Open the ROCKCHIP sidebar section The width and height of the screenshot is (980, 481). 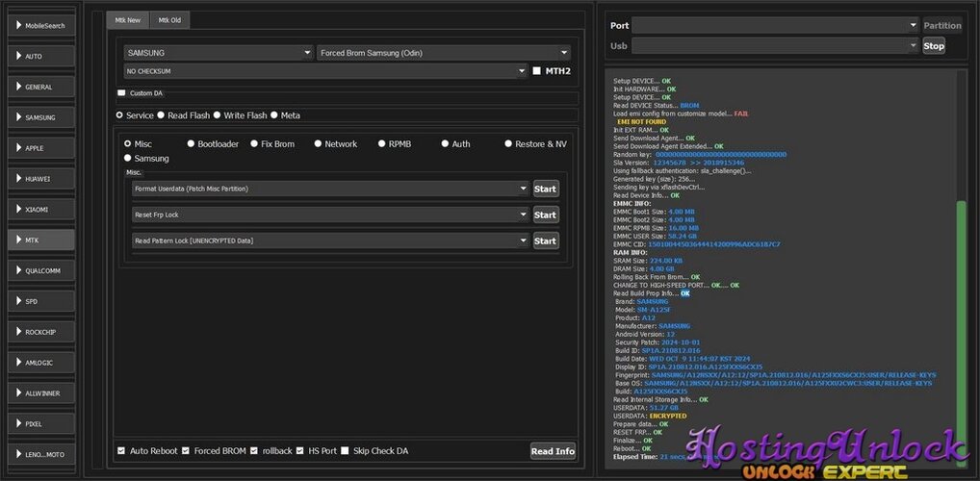[x=41, y=332]
